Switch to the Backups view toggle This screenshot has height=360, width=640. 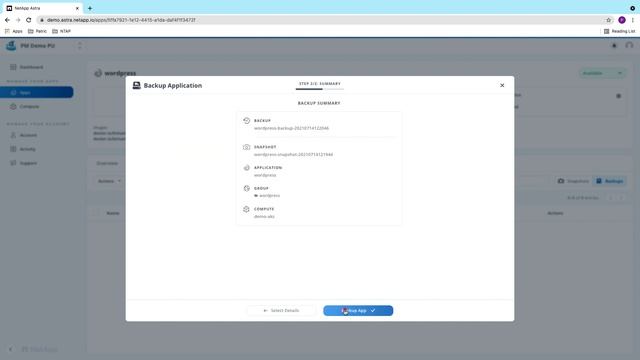[x=609, y=181]
